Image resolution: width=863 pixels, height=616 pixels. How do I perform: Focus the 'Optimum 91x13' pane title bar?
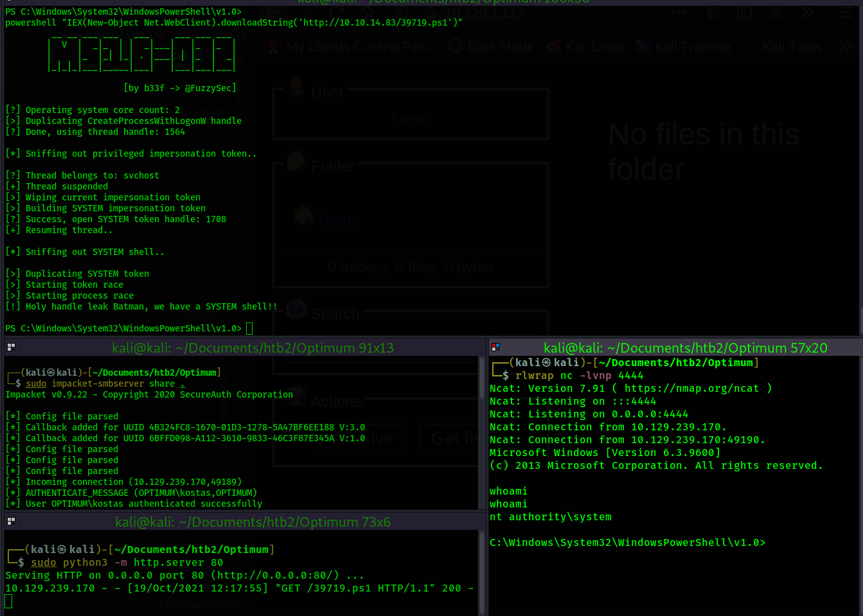pos(253,348)
